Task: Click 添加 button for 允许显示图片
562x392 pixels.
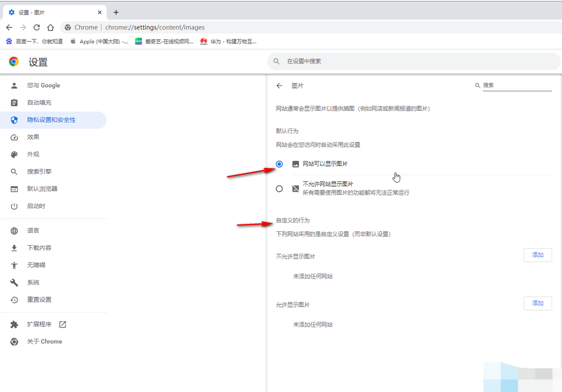Action: click(537, 303)
